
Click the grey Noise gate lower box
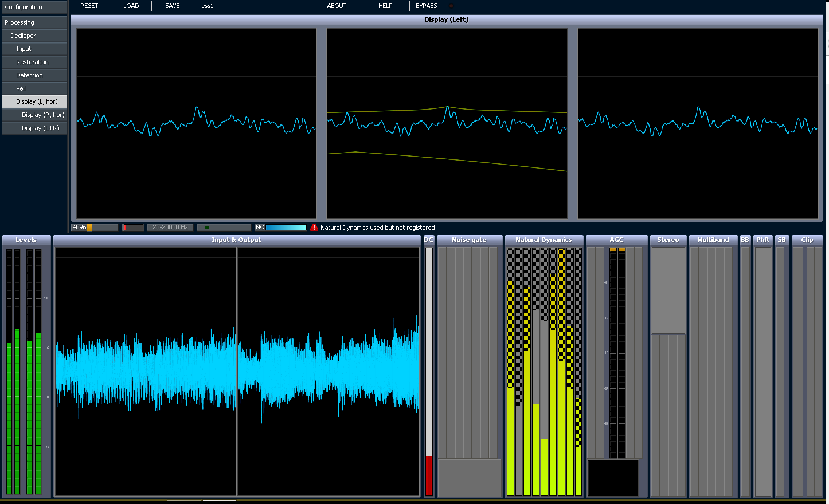[x=470, y=478]
